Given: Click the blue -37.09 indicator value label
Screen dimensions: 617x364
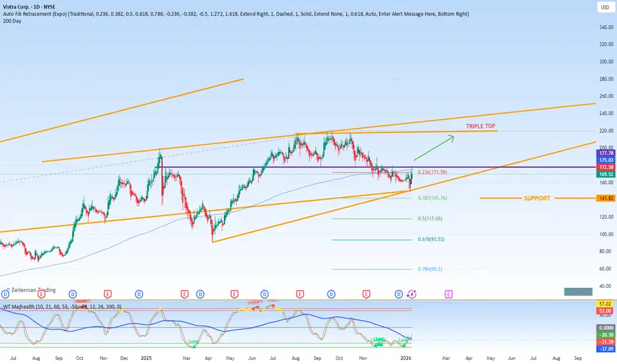Looking at the screenshot, I should (606, 349).
